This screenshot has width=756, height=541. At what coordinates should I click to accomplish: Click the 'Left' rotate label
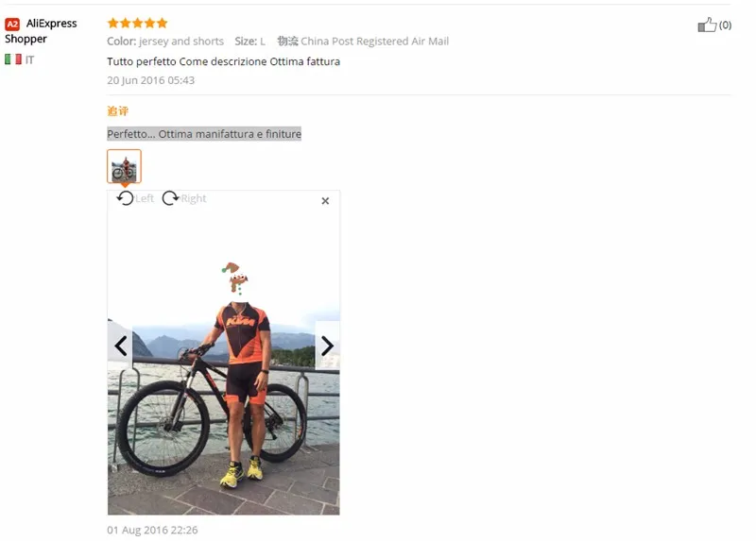(145, 198)
